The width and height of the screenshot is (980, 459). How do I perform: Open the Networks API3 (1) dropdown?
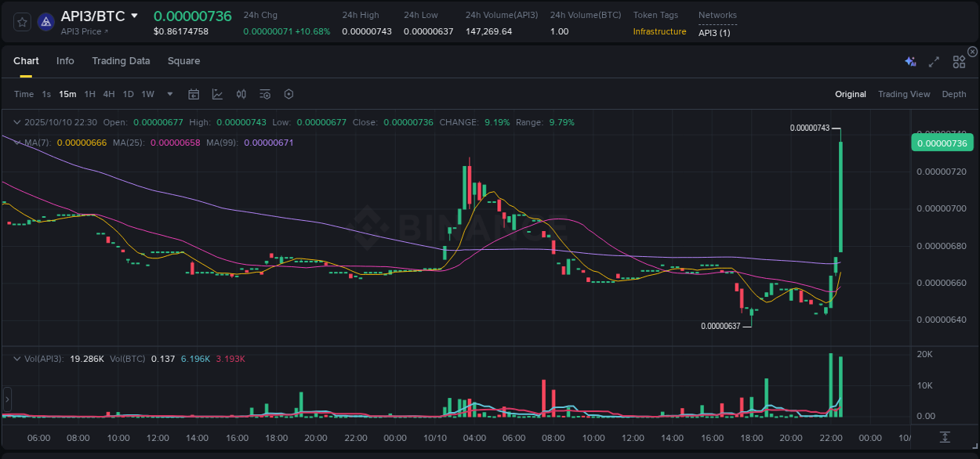(713, 32)
